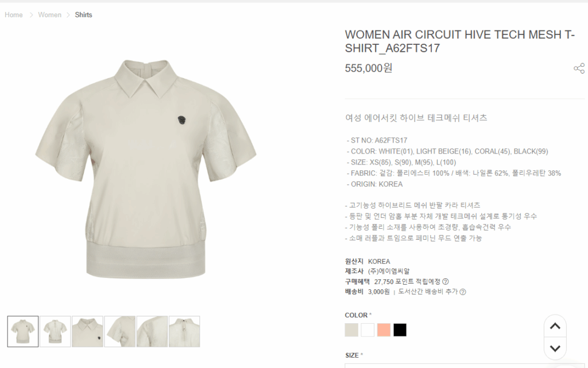Open the fifth shoulder mesh thumbnail
588x368 pixels.
pyautogui.click(x=152, y=331)
